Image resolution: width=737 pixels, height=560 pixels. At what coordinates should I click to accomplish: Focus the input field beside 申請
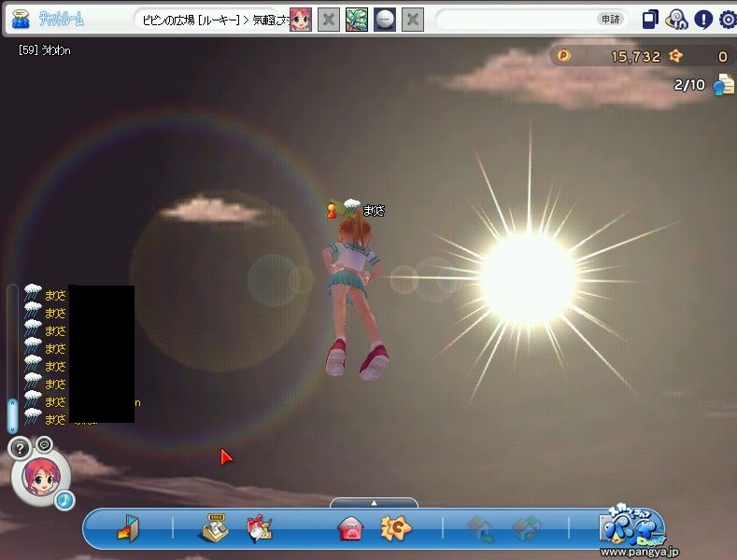click(517, 20)
